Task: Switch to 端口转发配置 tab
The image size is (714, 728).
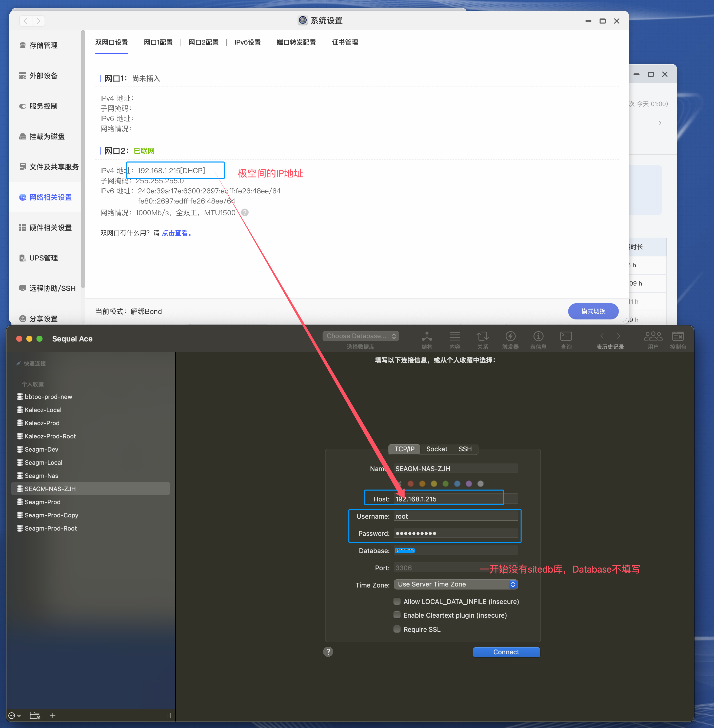Action: pyautogui.click(x=296, y=42)
